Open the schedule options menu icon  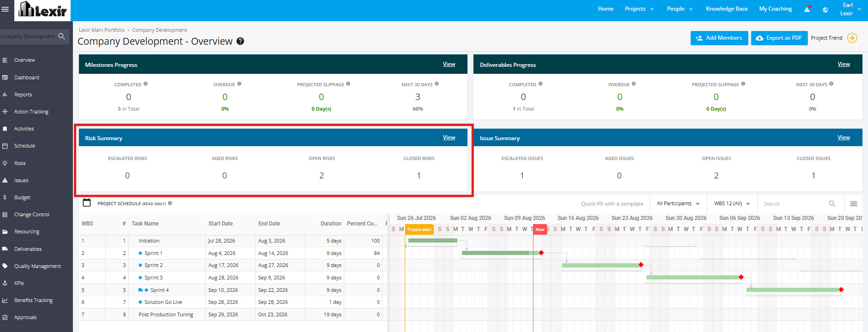coord(854,204)
